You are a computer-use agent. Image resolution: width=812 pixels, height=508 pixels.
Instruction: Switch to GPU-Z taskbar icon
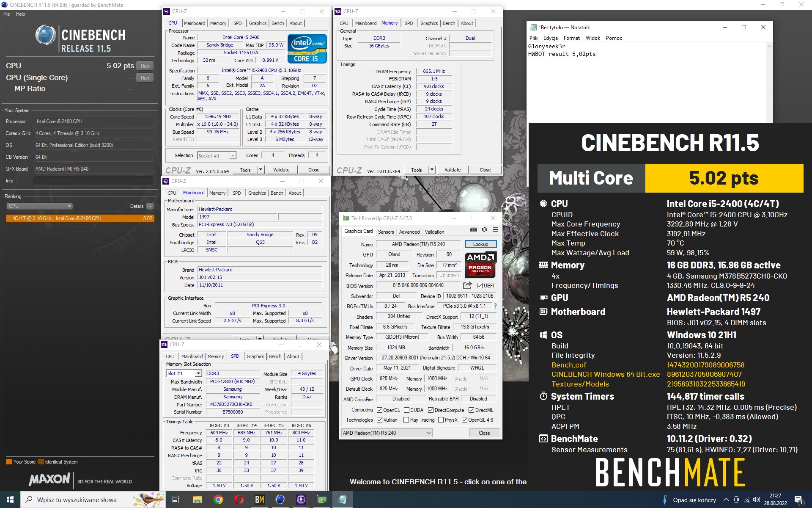click(322, 500)
